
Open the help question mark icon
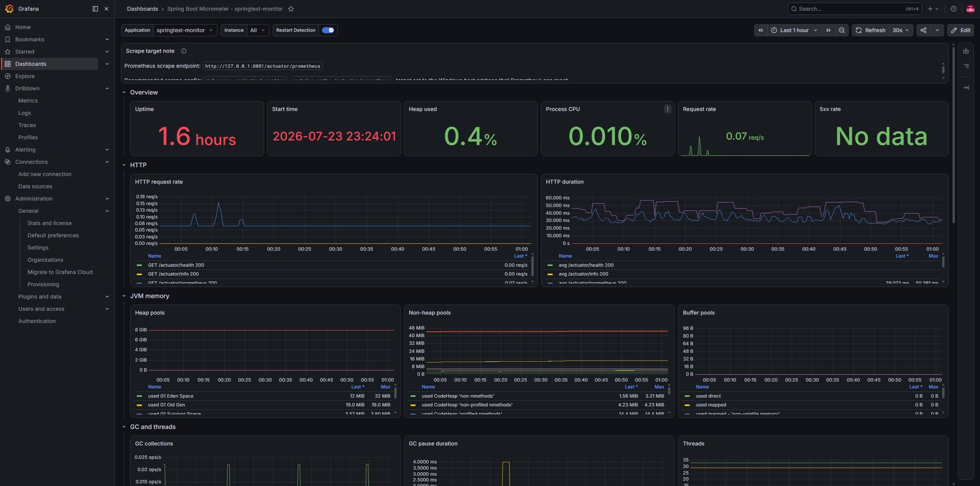pos(954,9)
